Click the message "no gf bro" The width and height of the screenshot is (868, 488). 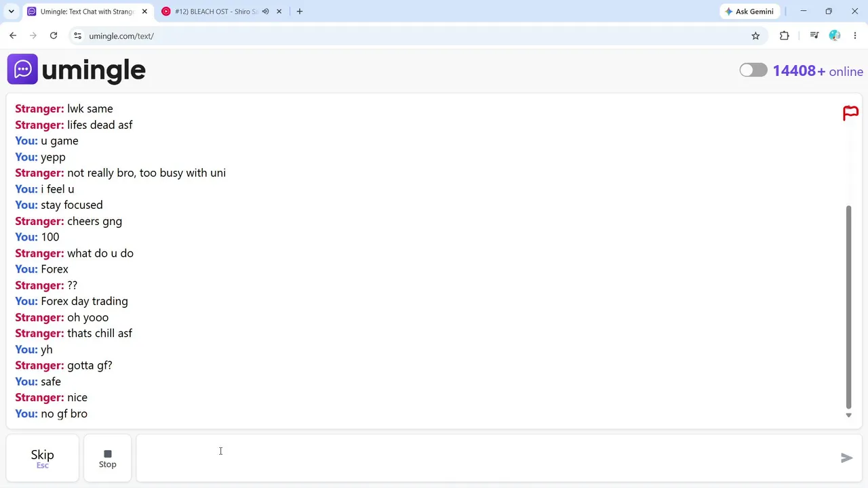point(64,413)
